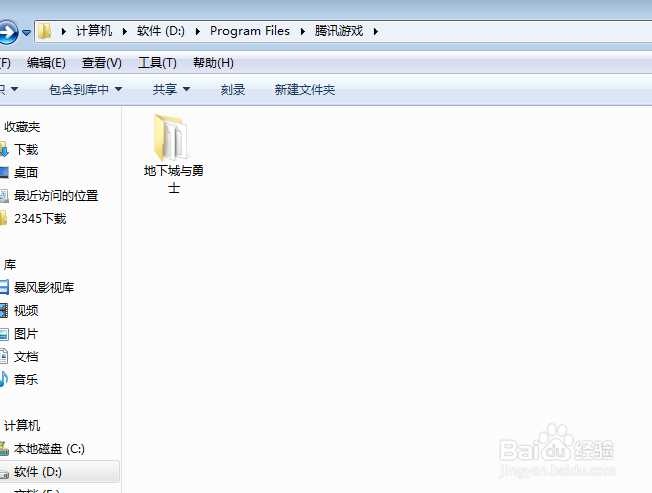Open the recent pages dropdown arrow

(x=26, y=32)
